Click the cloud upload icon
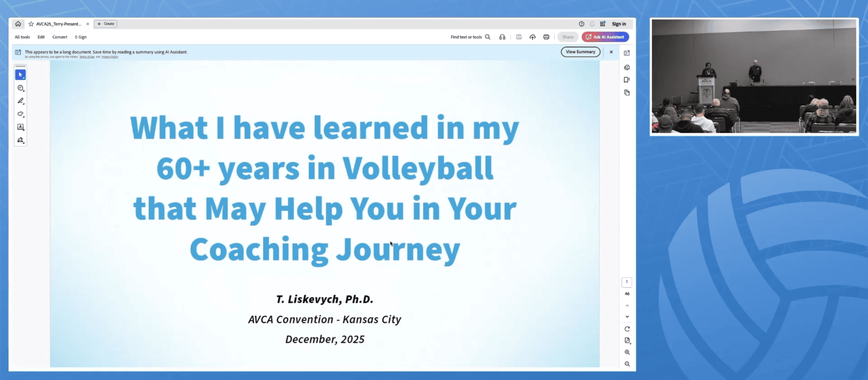The height and width of the screenshot is (380, 868). click(532, 37)
